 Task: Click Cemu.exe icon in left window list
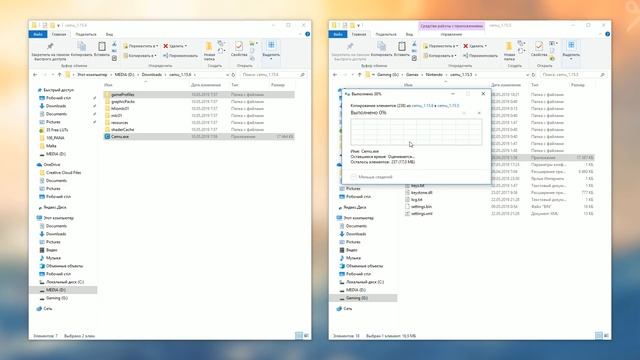coord(107,136)
